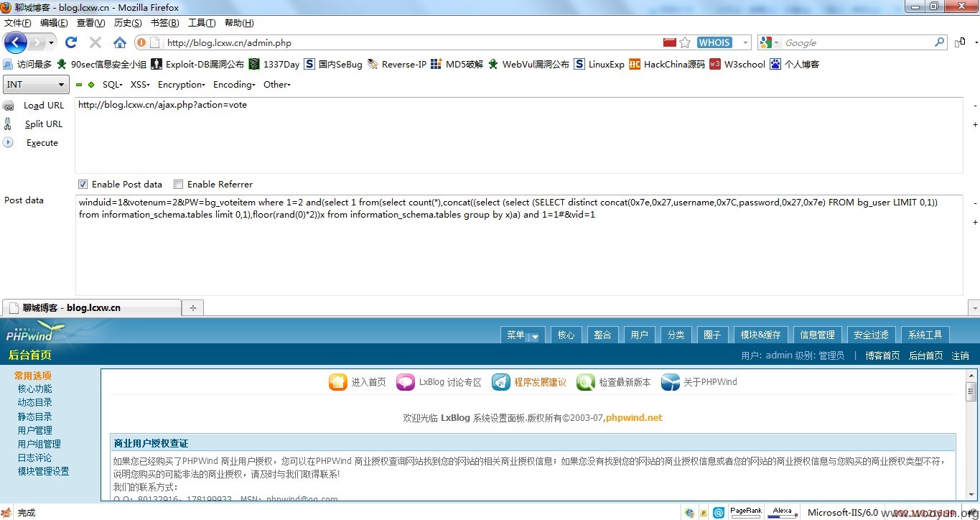Stop page loading with the X icon
This screenshot has height=520, width=980.
95,42
